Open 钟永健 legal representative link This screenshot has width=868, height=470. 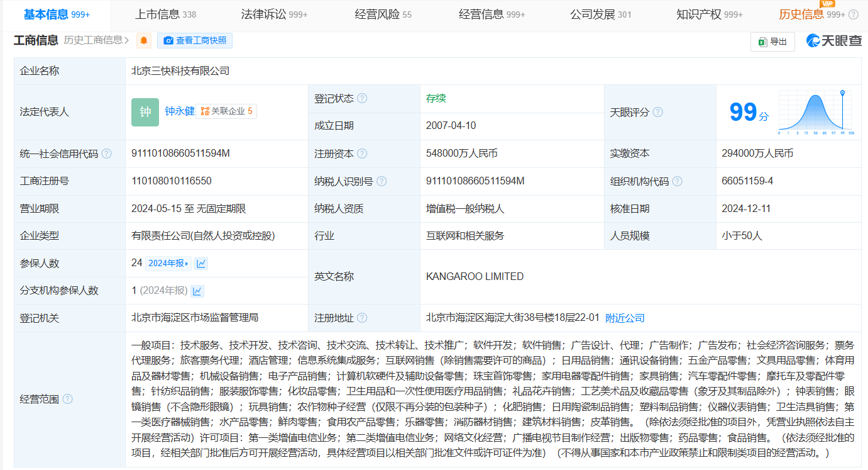click(x=179, y=111)
